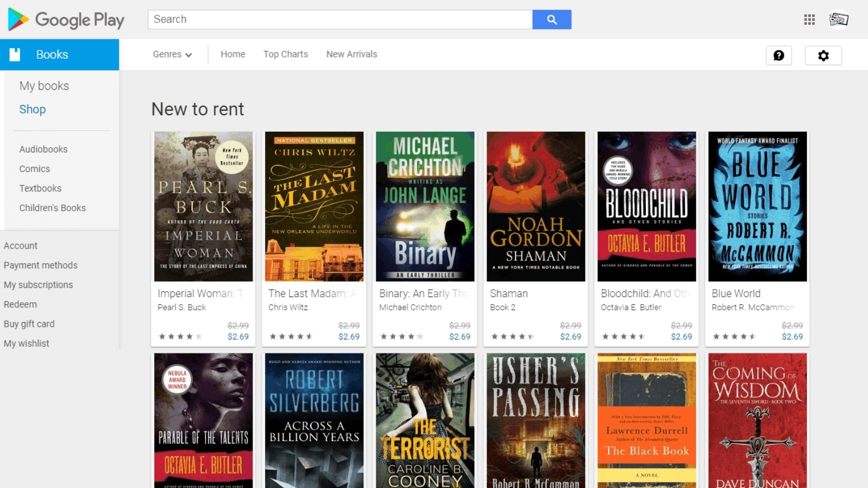Click the Redeem link
Viewport: 868px width, 488px height.
[20, 304]
